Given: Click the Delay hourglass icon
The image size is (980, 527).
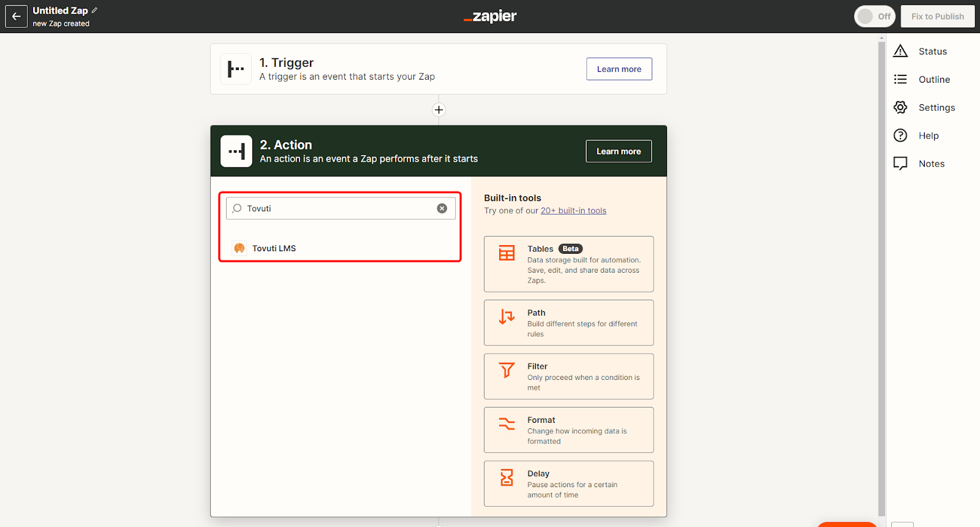Looking at the screenshot, I should [x=507, y=477].
